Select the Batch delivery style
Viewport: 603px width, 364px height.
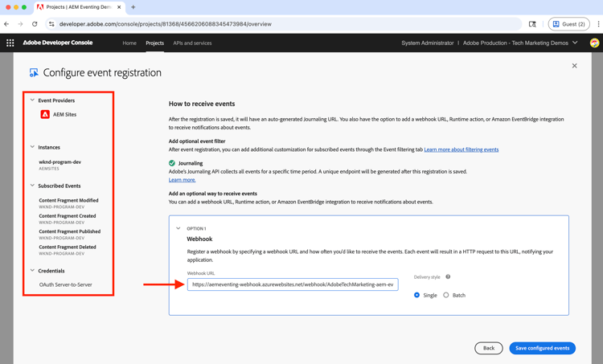tap(445, 295)
